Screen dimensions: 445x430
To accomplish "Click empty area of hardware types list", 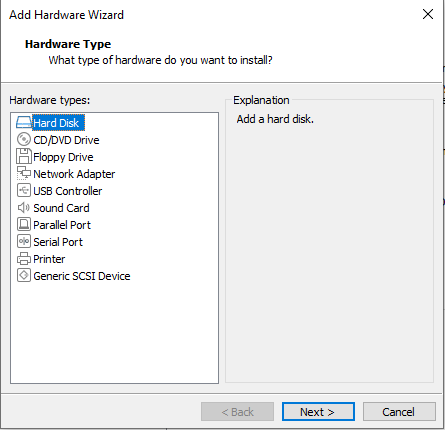I will coord(114,333).
